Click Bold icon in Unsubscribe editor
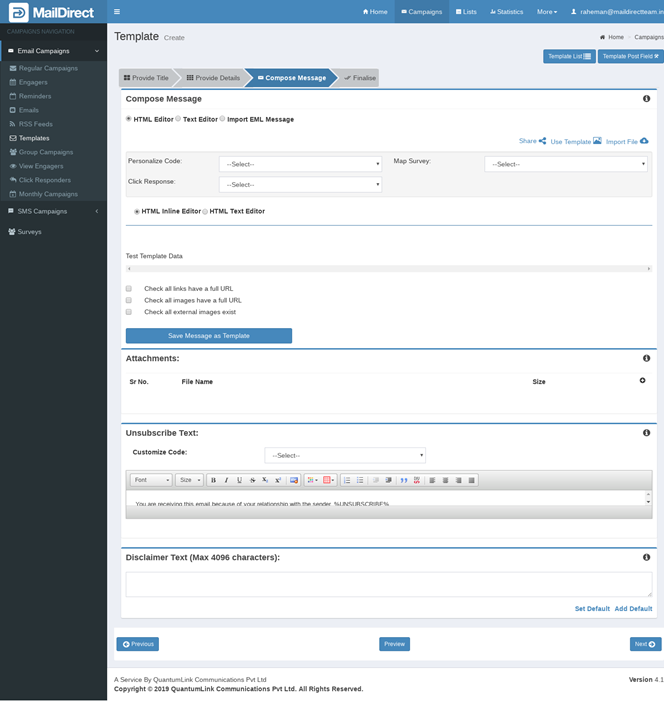This screenshot has height=701, width=664. (213, 480)
